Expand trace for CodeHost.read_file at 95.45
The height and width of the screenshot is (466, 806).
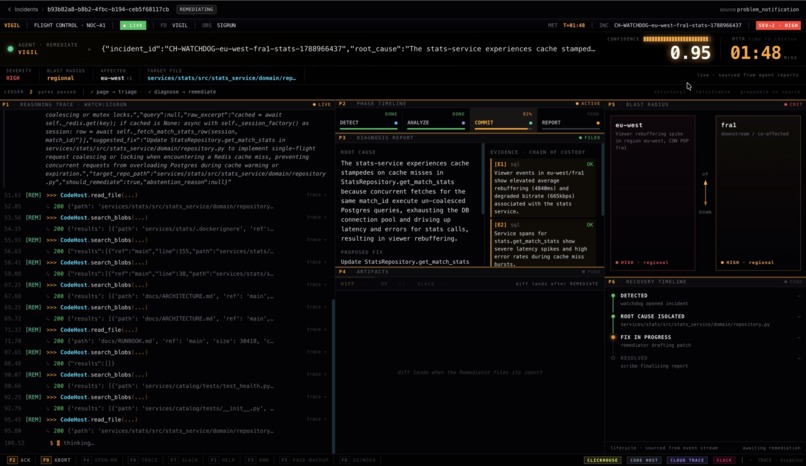click(314, 419)
